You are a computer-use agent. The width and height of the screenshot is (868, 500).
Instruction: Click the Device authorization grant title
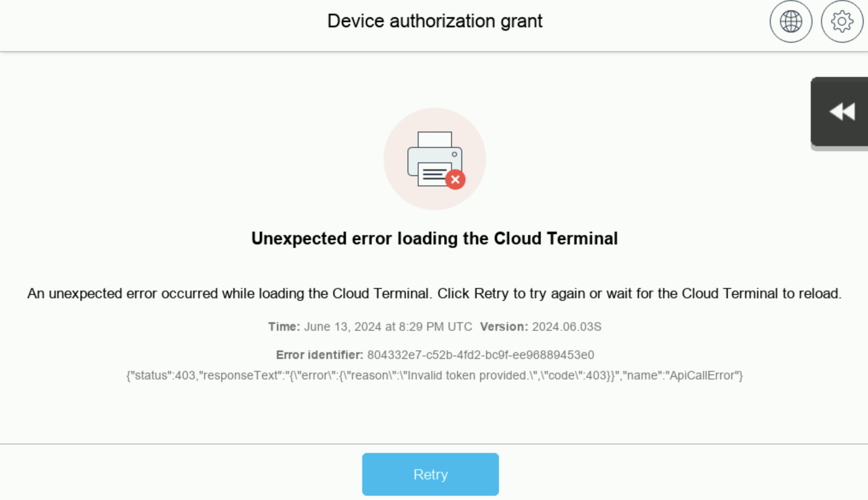(434, 21)
